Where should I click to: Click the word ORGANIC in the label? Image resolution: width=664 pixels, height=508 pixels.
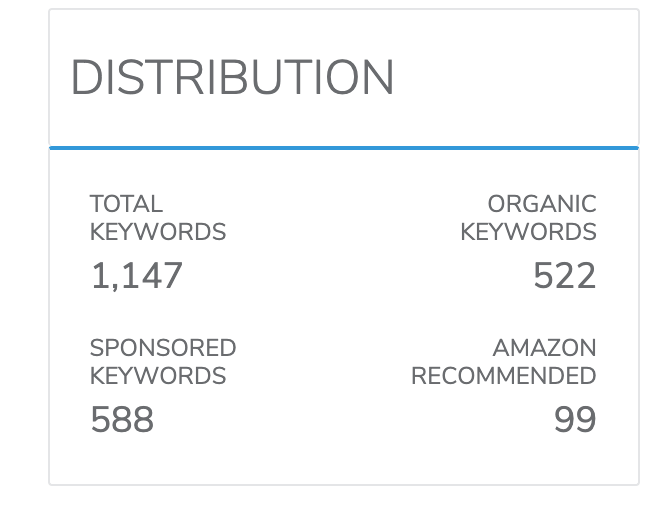[542, 204]
